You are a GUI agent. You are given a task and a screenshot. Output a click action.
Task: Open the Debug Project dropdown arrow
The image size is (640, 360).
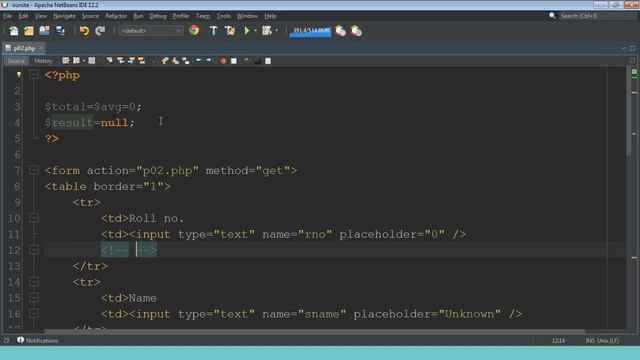(x=276, y=31)
